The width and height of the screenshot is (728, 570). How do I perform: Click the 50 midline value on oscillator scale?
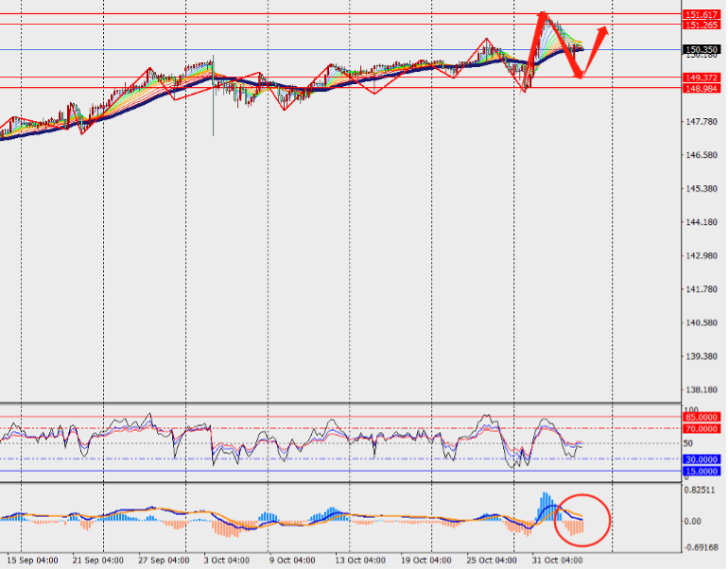[x=688, y=443]
